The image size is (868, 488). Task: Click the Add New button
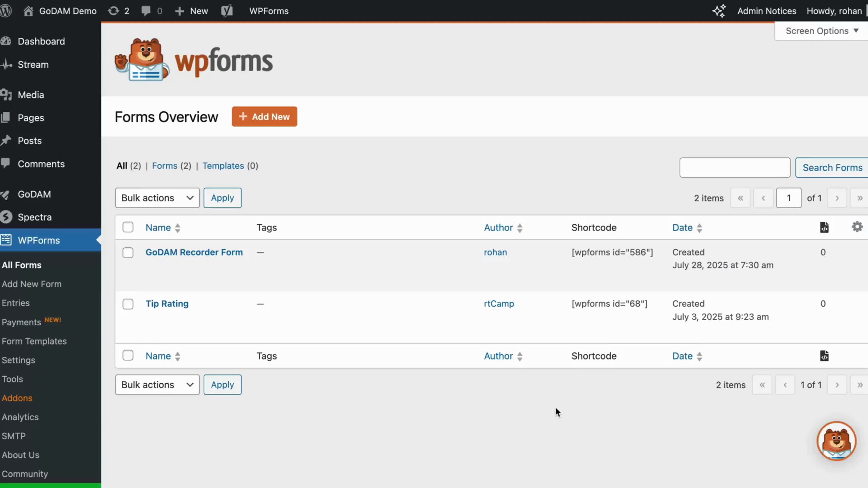coord(264,117)
